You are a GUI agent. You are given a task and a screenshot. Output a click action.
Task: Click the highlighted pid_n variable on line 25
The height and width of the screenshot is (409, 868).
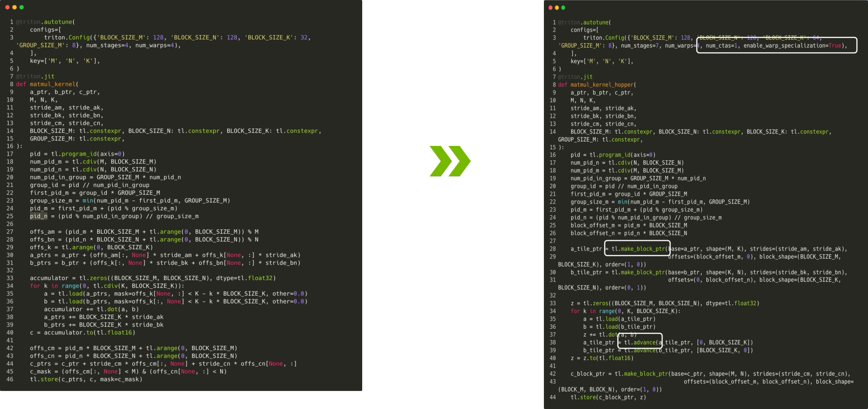[39, 216]
